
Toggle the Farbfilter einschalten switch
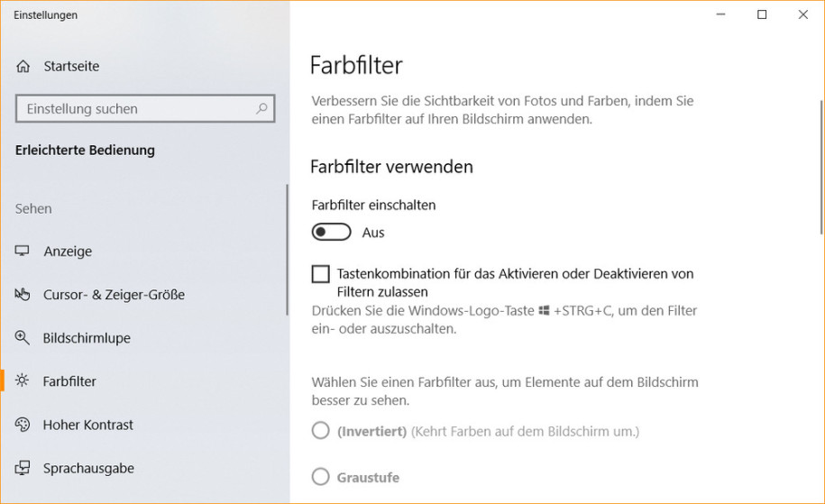331,232
